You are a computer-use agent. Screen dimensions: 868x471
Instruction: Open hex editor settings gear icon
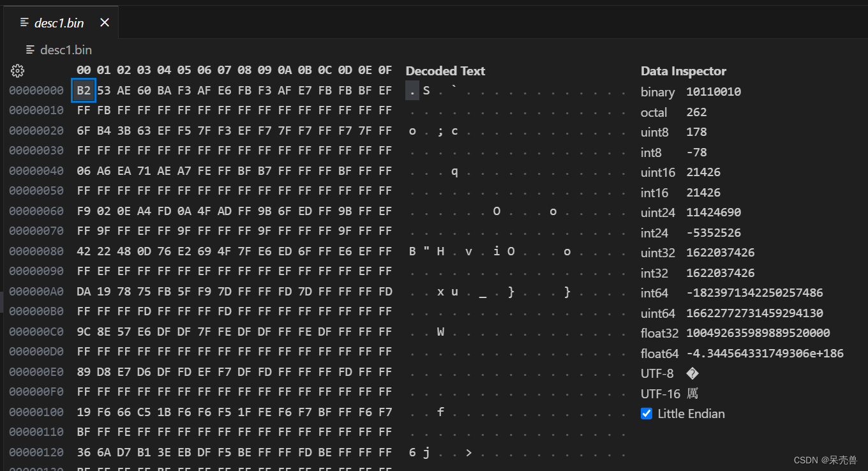[17, 71]
